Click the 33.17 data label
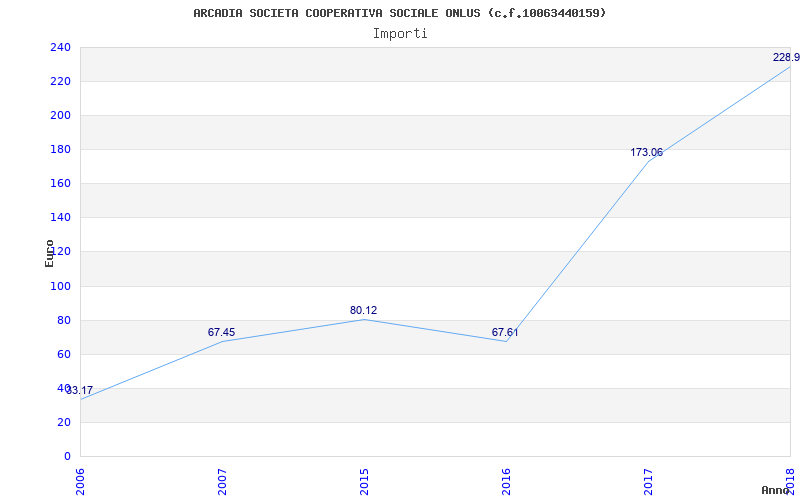 pos(80,391)
